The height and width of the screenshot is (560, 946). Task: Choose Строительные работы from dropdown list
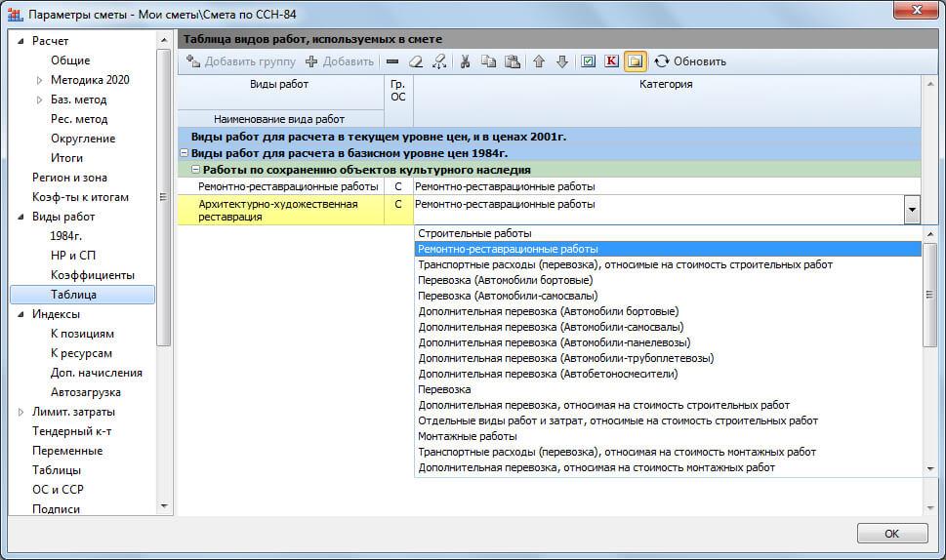point(669,233)
